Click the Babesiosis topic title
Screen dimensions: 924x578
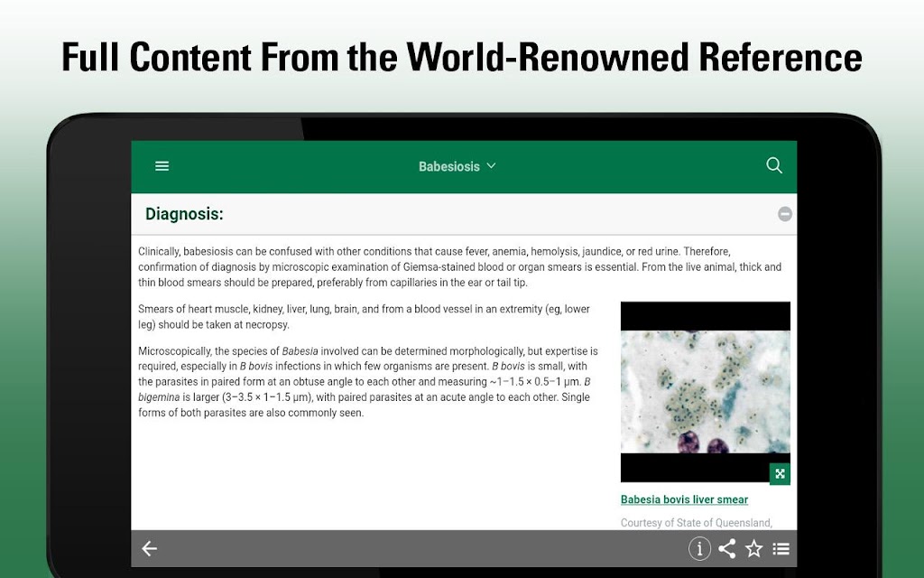tap(448, 166)
